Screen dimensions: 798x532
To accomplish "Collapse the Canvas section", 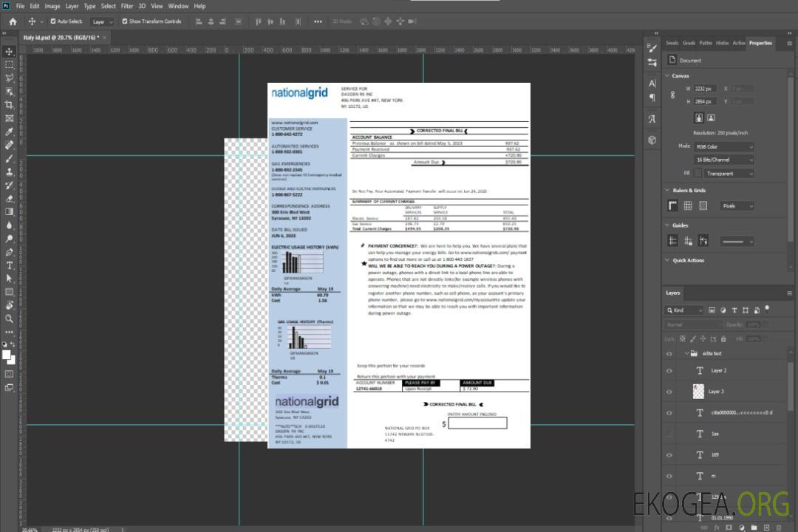I will coord(668,75).
